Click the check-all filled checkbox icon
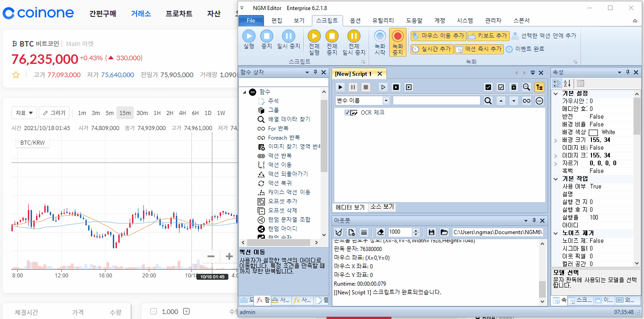 [x=488, y=87]
